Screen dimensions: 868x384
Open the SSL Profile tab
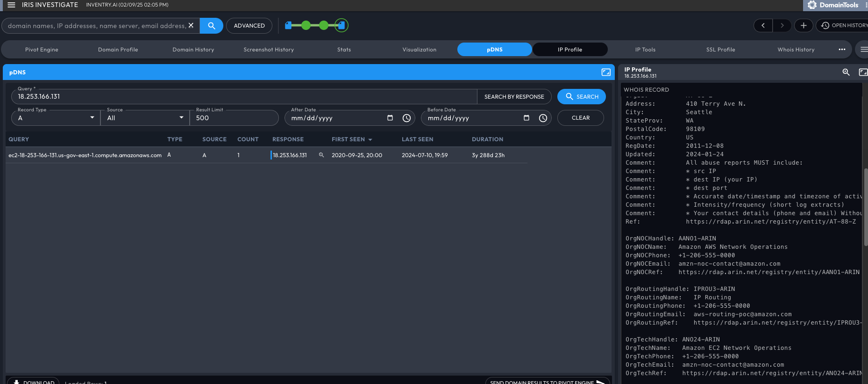point(720,50)
